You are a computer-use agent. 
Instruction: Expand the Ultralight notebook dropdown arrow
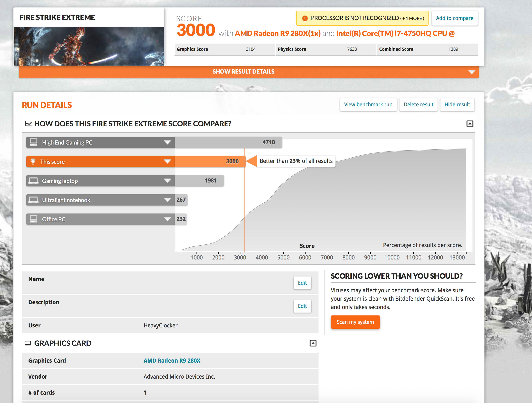[167, 200]
